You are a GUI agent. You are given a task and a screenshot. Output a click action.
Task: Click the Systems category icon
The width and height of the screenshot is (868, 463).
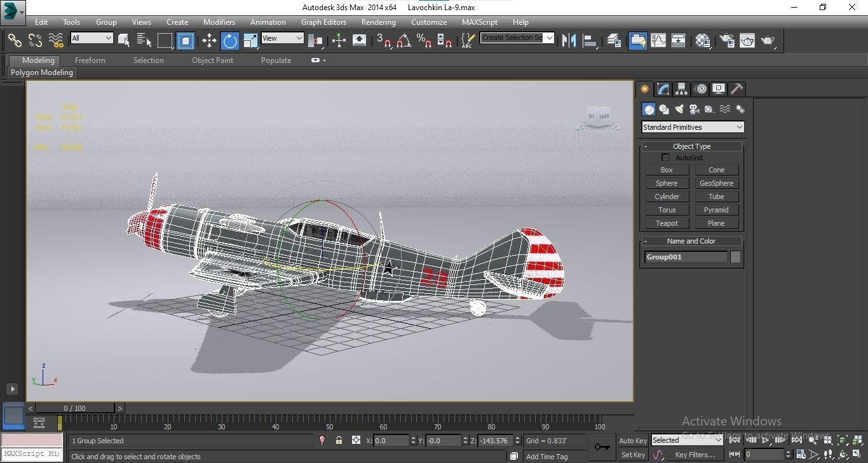pyautogui.click(x=740, y=109)
